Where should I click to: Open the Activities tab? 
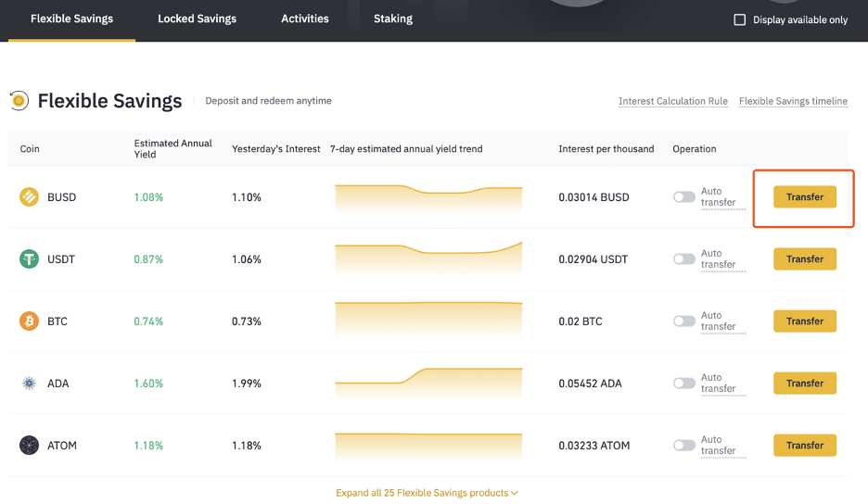tap(305, 19)
